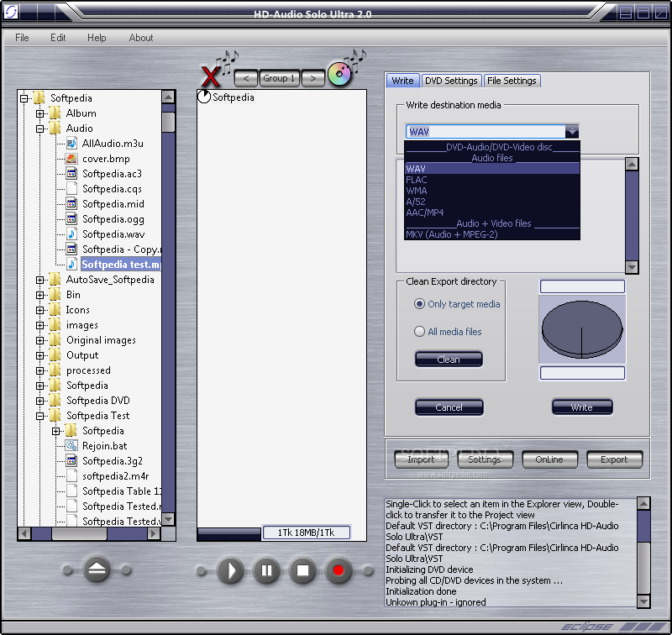Viewport: 672px width, 635px height.
Task: Choose WMA from the destination list
Action: click(x=491, y=191)
